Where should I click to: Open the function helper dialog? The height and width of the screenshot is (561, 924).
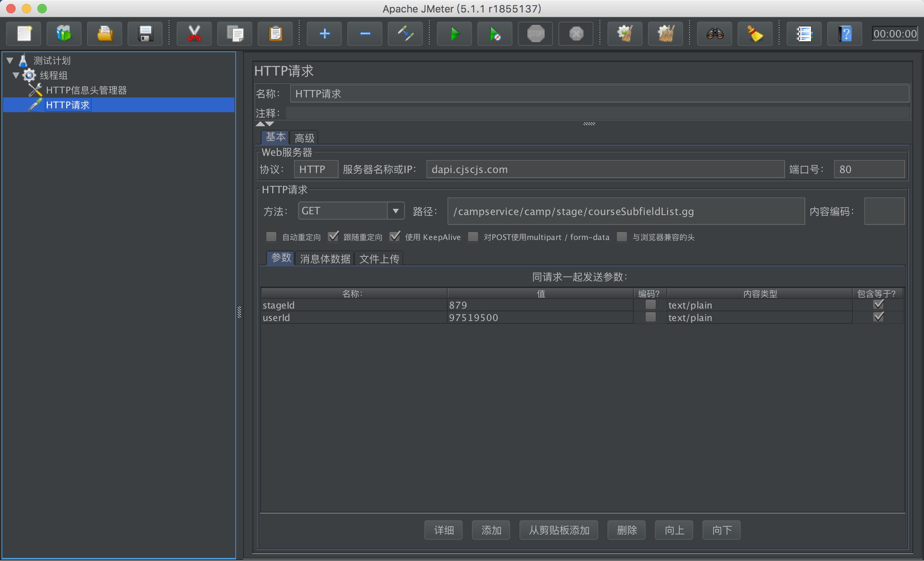coord(804,34)
